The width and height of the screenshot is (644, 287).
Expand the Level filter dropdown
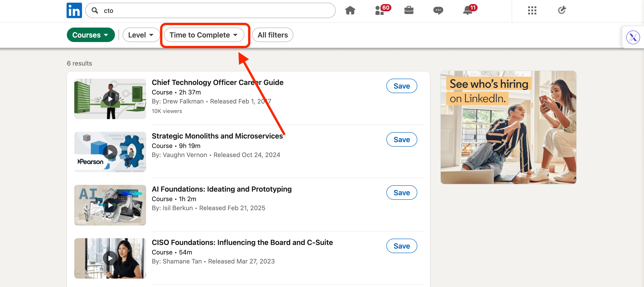[141, 35]
